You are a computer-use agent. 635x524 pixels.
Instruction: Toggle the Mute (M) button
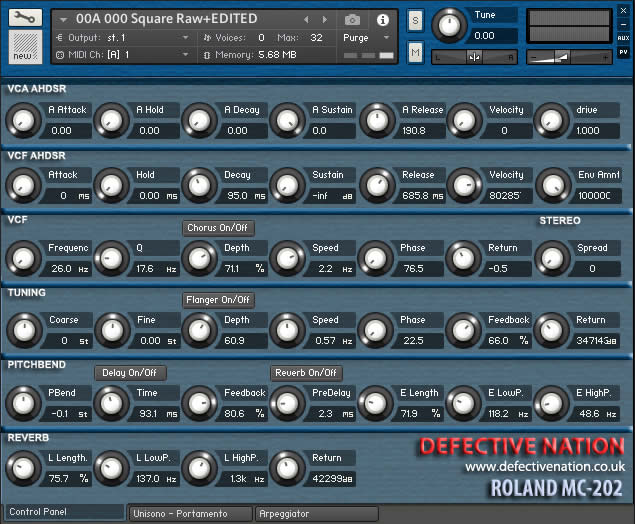(x=415, y=53)
